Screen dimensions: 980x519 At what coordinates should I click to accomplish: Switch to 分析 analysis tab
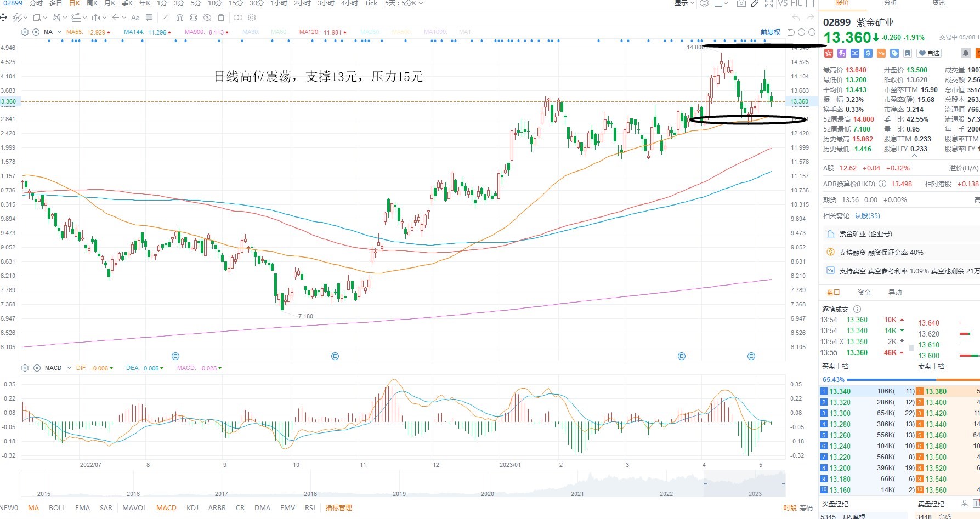891,3
